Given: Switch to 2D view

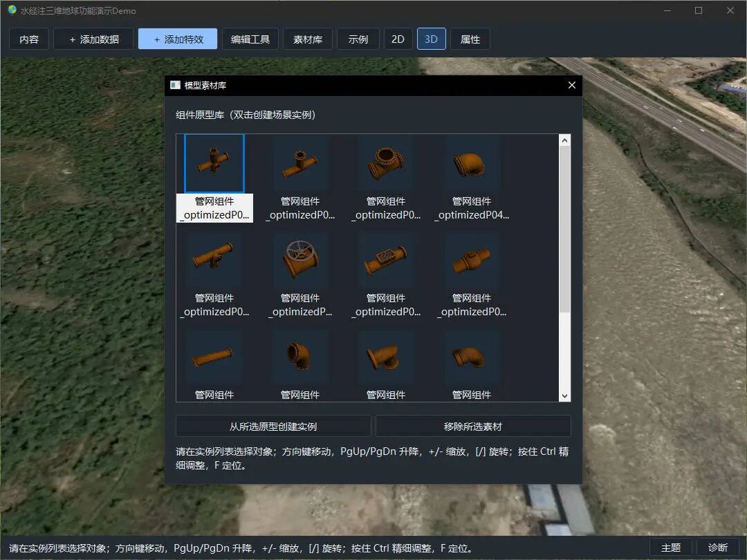Looking at the screenshot, I should coord(398,39).
